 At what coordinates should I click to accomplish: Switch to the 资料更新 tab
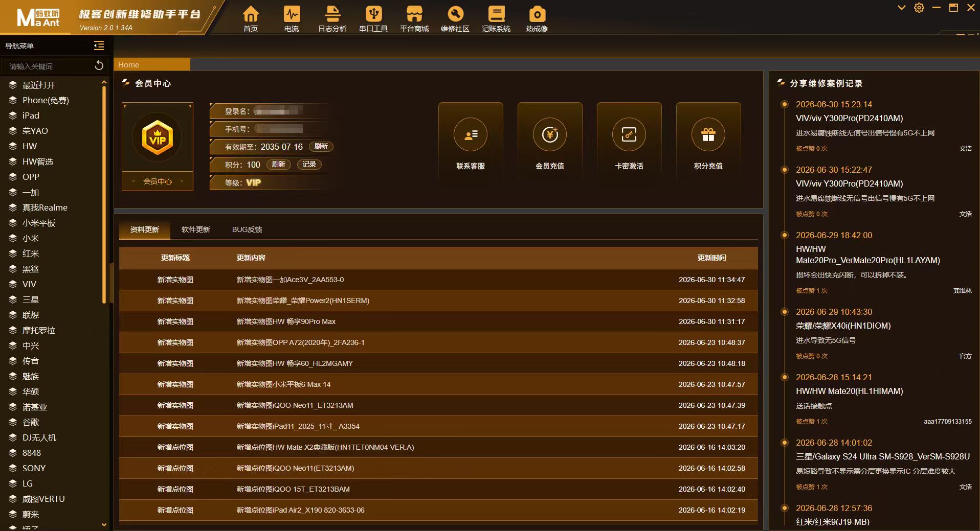coord(145,229)
